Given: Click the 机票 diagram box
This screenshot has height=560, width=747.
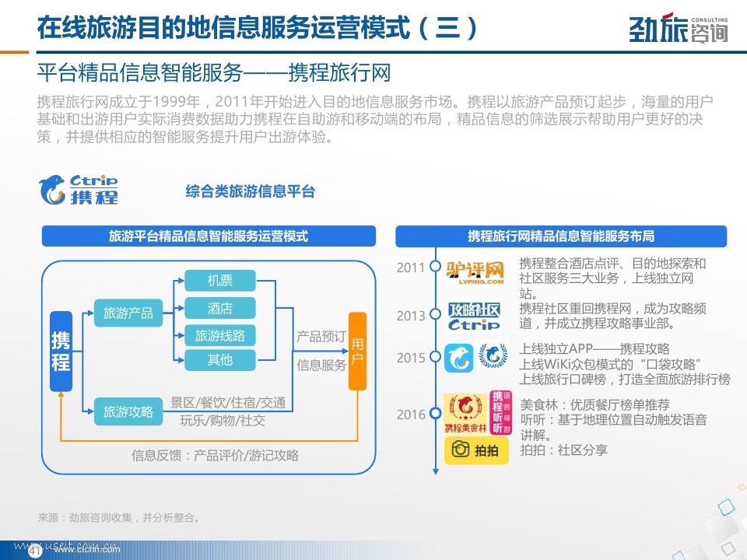Looking at the screenshot, I should [220, 281].
